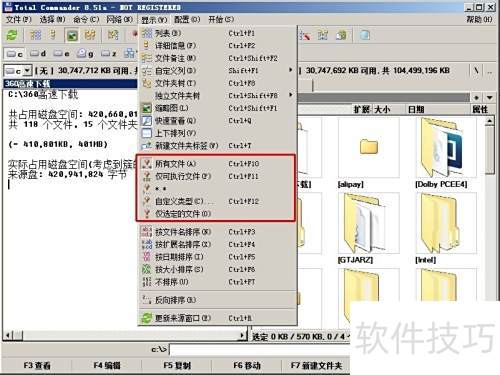The height and width of the screenshot is (375, 500).
Task: Open drive g from the drive bar
Action: click(85, 53)
